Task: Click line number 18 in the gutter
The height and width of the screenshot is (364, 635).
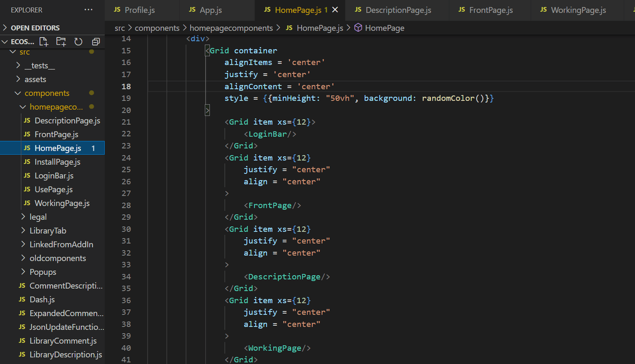Action: tap(126, 86)
